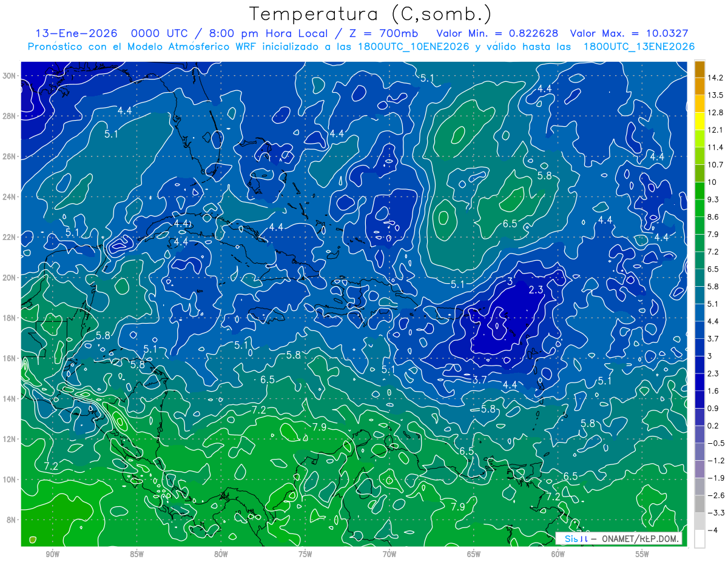Click the colorbar label "14.2"
The height and width of the screenshot is (562, 728).
point(715,78)
